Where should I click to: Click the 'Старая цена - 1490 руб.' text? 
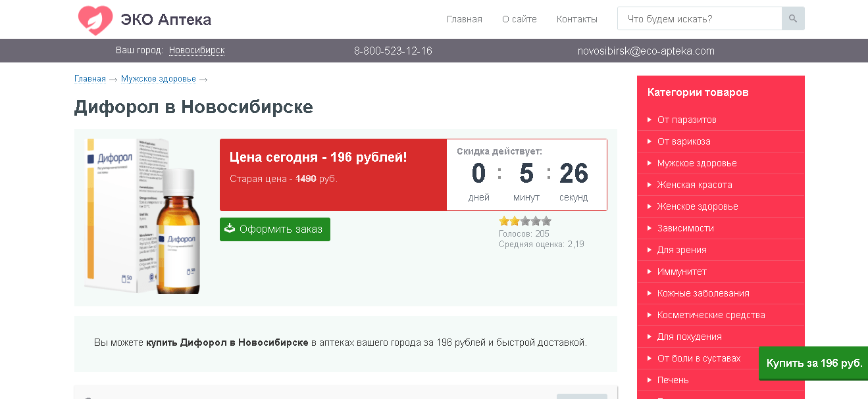pos(284,179)
